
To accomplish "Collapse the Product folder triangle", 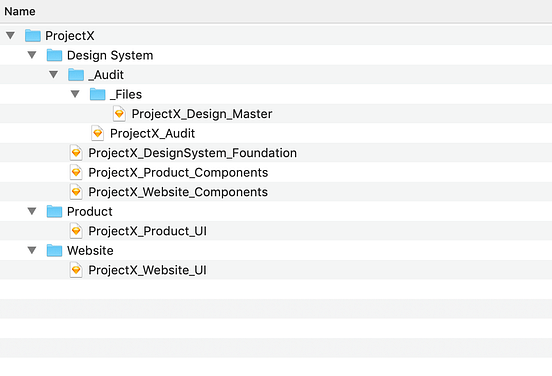I will tap(32, 211).
